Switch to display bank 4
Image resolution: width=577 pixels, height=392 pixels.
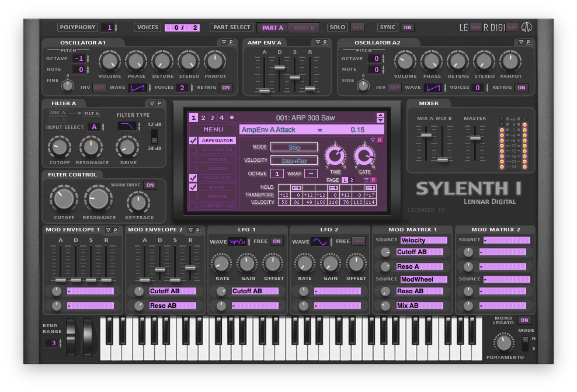[221, 118]
